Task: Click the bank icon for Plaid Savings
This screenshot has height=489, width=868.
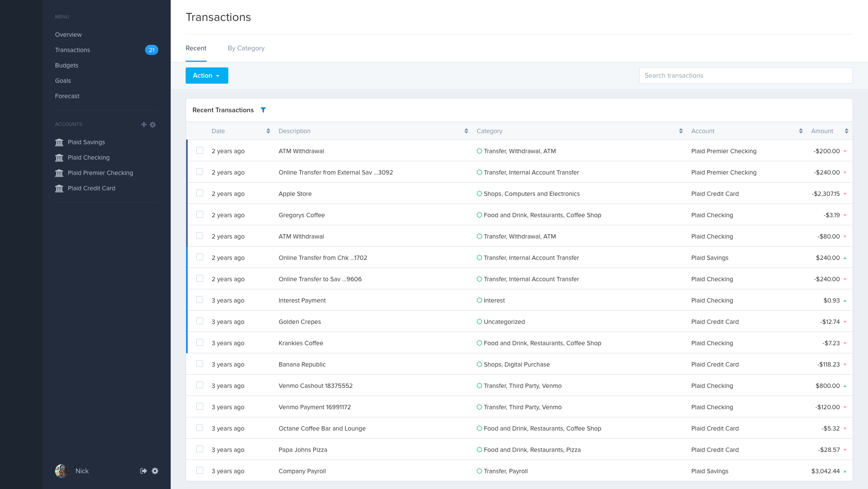Action: coord(59,142)
